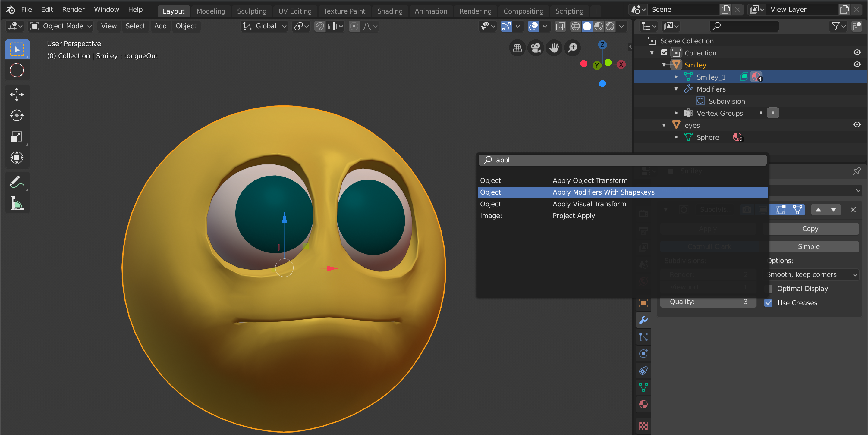Switch to orthographic grid view toggle

517,48
